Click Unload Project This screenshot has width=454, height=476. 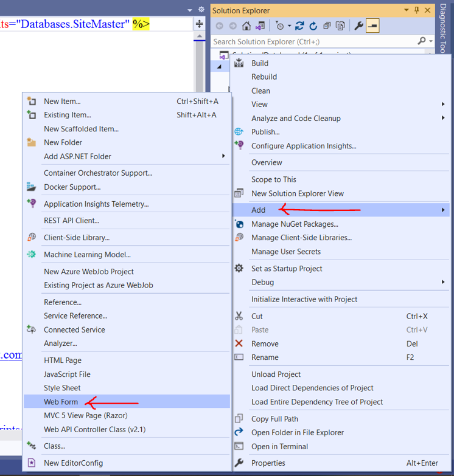coord(341,374)
